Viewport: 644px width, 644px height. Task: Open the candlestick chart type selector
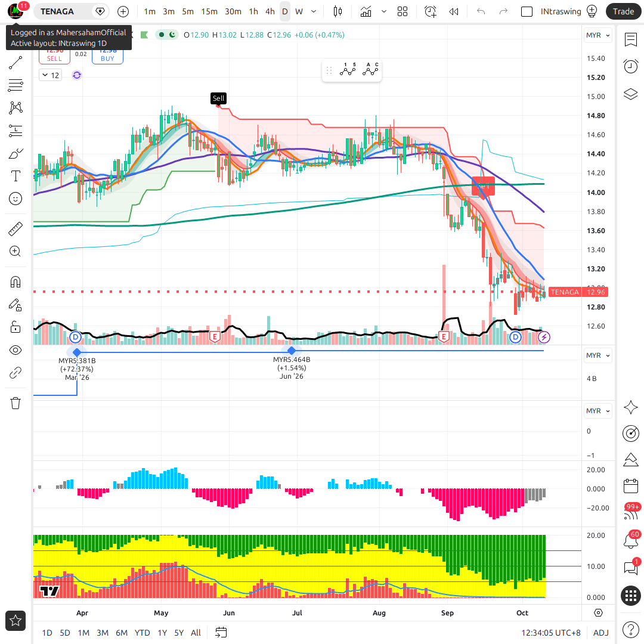pyautogui.click(x=338, y=11)
